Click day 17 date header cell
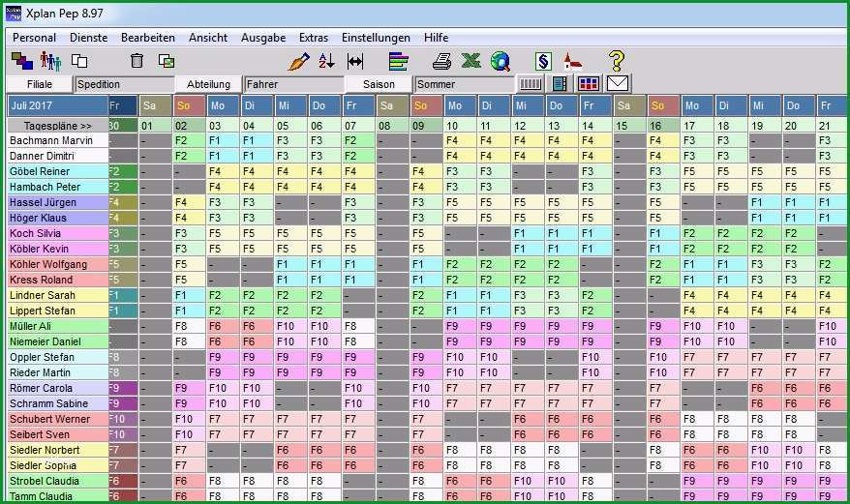This screenshot has width=850, height=504. (697, 126)
